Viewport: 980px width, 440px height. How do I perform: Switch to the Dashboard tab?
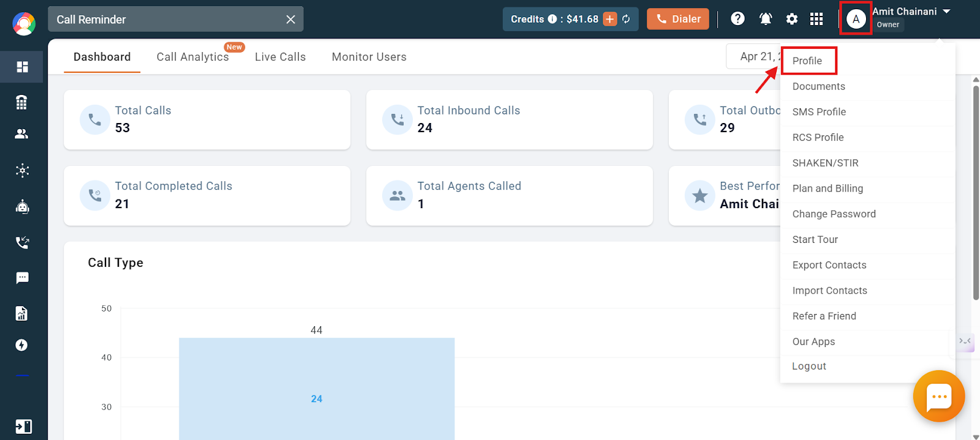coord(102,57)
